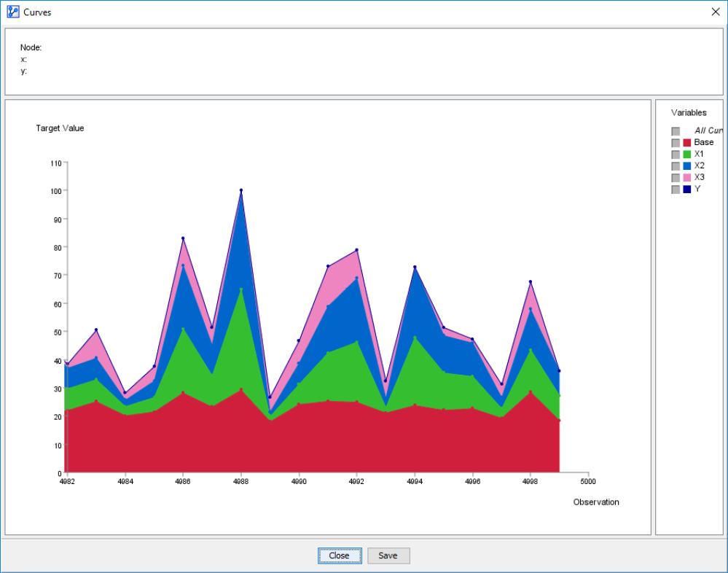Click the Target Value axis label
This screenshot has width=728, height=573.
(x=60, y=128)
